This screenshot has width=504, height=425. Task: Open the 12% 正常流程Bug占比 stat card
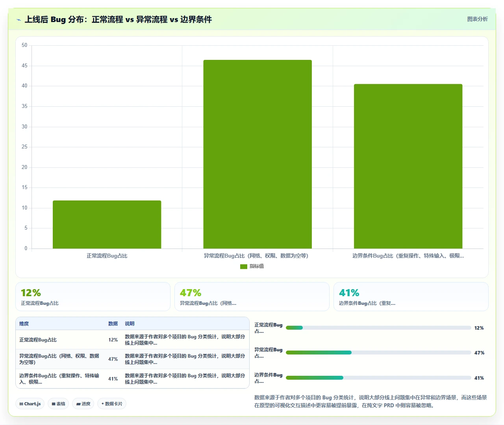click(x=93, y=297)
